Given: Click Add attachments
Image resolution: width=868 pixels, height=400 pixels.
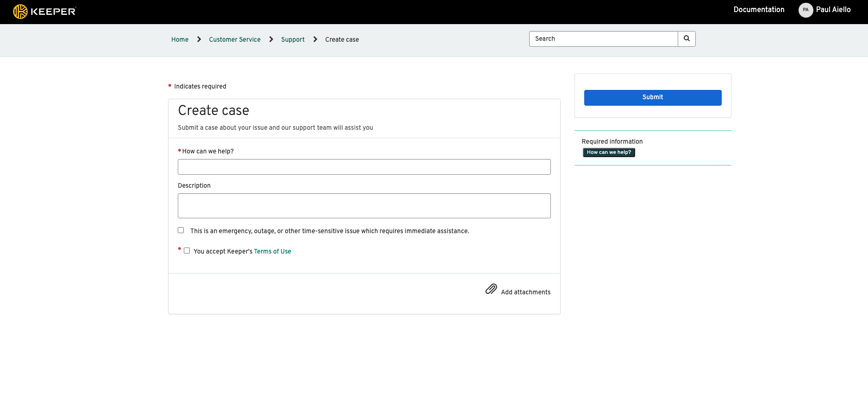Looking at the screenshot, I should 525,292.
